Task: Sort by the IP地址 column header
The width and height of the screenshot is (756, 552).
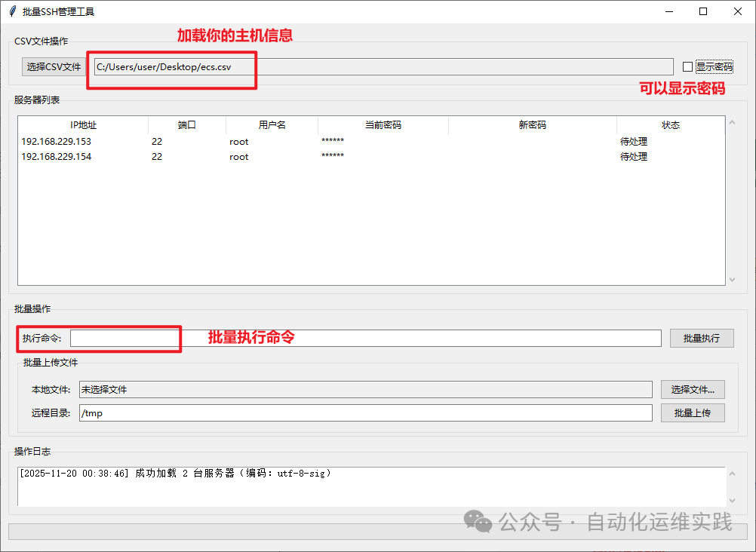Action: (83, 125)
